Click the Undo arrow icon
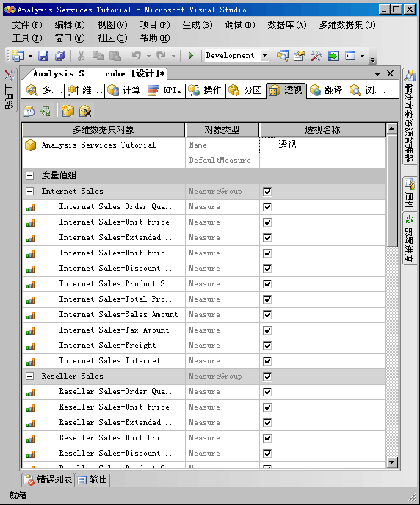420x505 pixels. tap(137, 56)
